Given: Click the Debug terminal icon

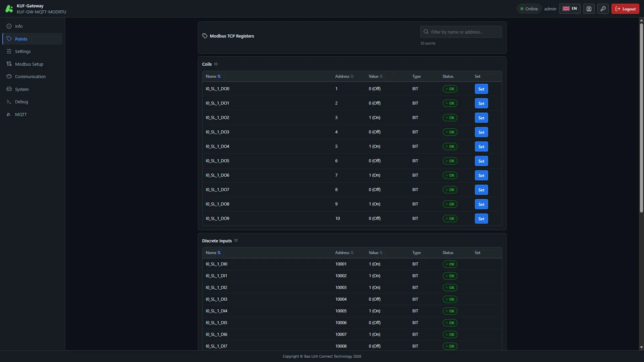Looking at the screenshot, I should [9, 102].
